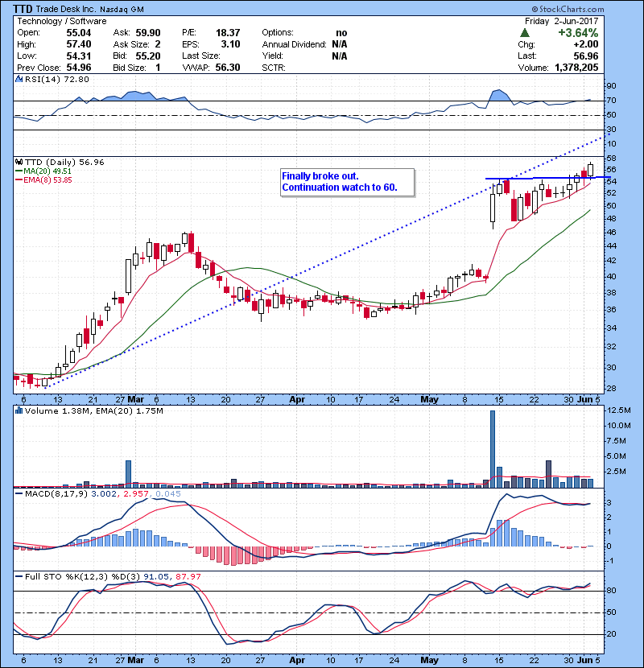Click the SCTR: label

click(274, 68)
